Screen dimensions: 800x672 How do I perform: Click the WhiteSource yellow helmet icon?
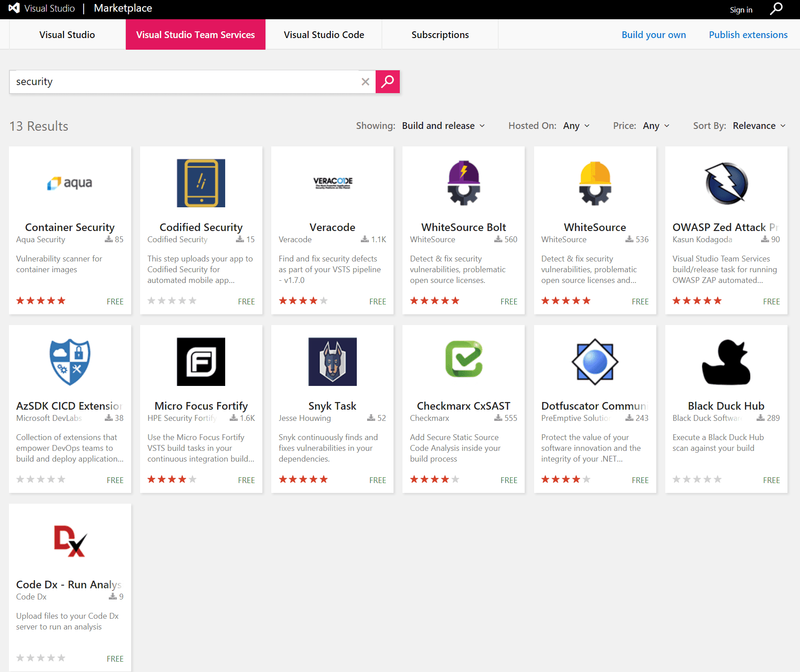(x=595, y=183)
